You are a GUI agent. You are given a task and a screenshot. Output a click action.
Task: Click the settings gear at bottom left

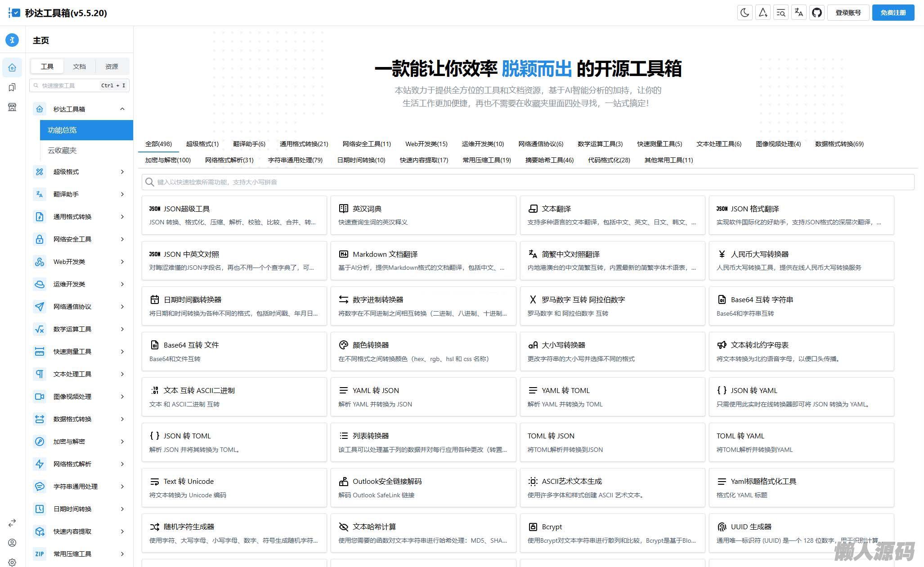12,562
